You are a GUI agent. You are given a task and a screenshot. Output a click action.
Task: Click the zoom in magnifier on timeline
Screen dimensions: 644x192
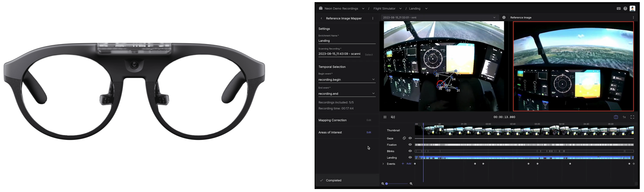point(411,184)
